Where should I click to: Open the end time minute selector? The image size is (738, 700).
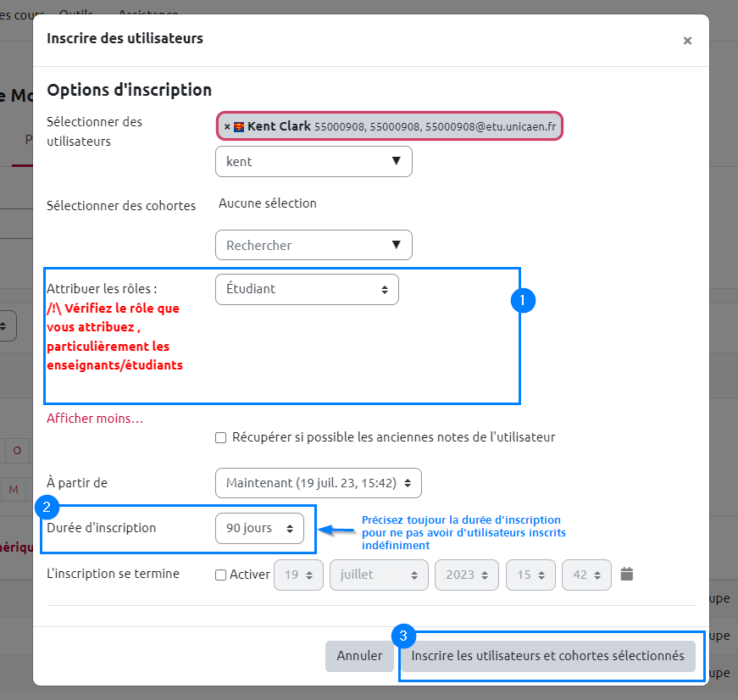586,575
